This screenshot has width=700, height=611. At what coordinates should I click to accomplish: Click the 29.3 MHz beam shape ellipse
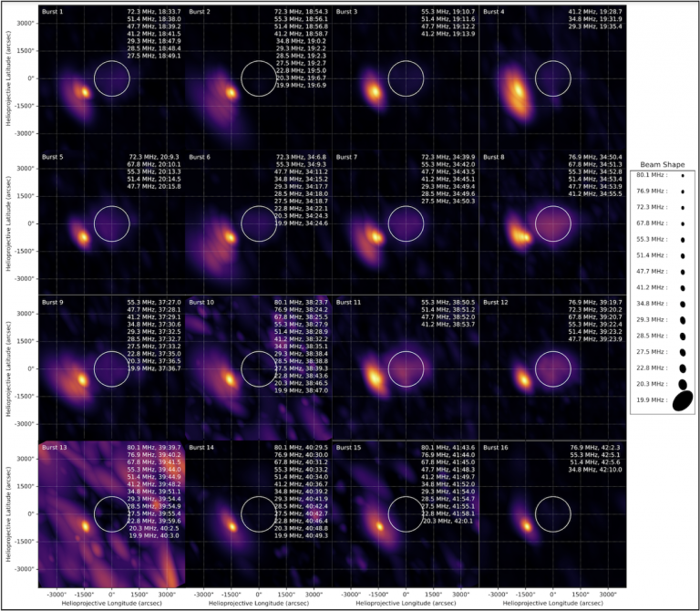point(683,320)
